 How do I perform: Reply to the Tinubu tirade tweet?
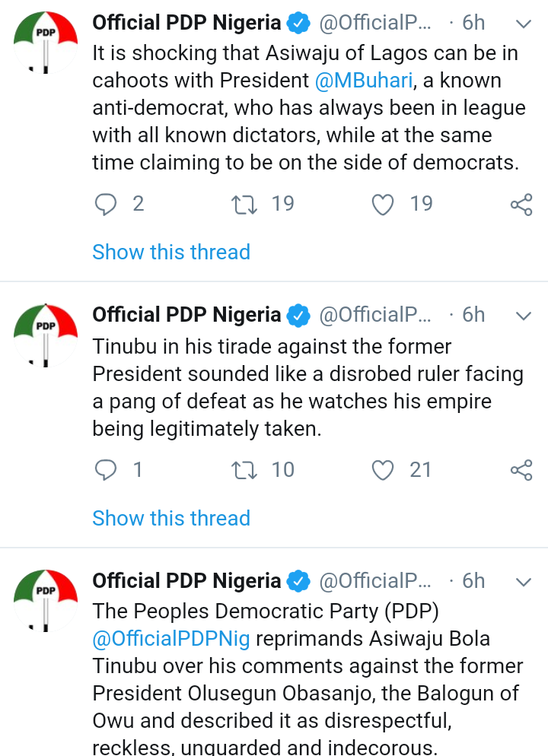pyautogui.click(x=107, y=470)
